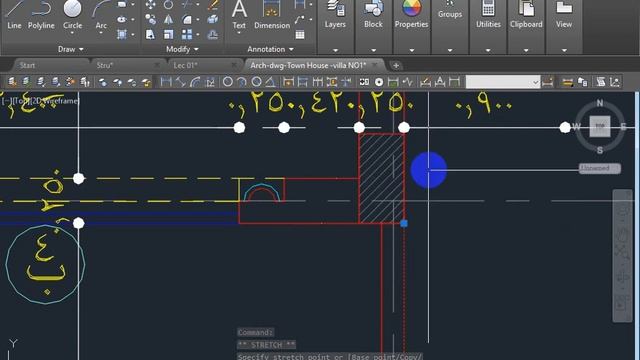Click the Copy tool in Modify panel
This screenshot has height=360, width=640.
(x=151, y=19)
